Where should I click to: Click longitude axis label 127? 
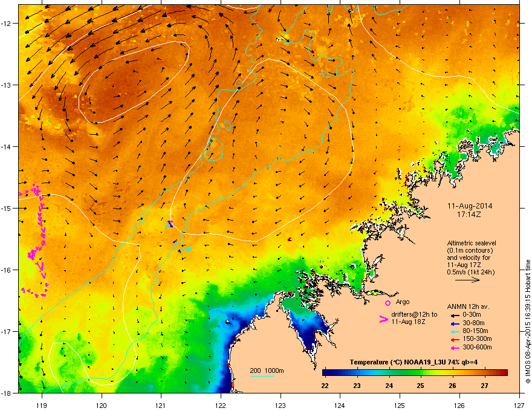[519, 405]
